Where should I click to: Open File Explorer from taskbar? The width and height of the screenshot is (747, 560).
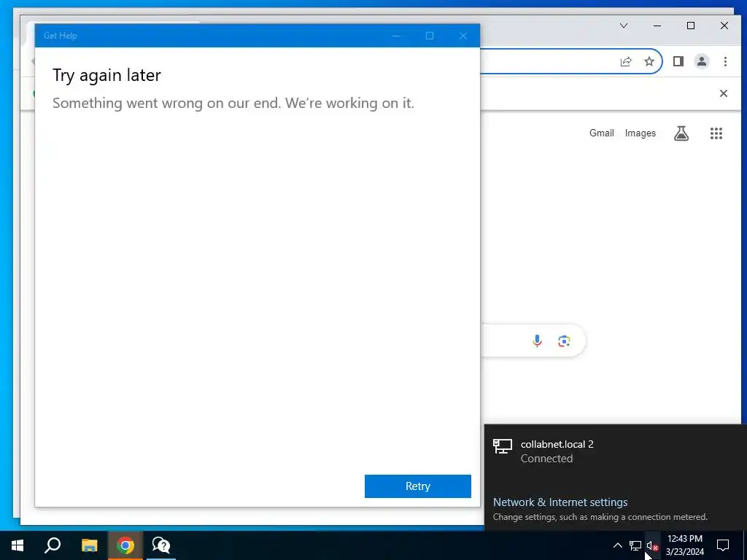(x=89, y=545)
